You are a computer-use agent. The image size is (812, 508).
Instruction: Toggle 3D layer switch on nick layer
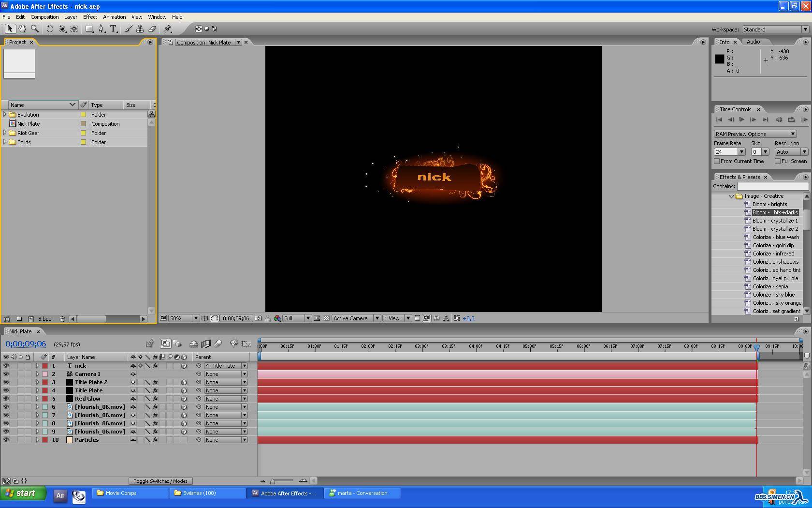pyautogui.click(x=184, y=366)
